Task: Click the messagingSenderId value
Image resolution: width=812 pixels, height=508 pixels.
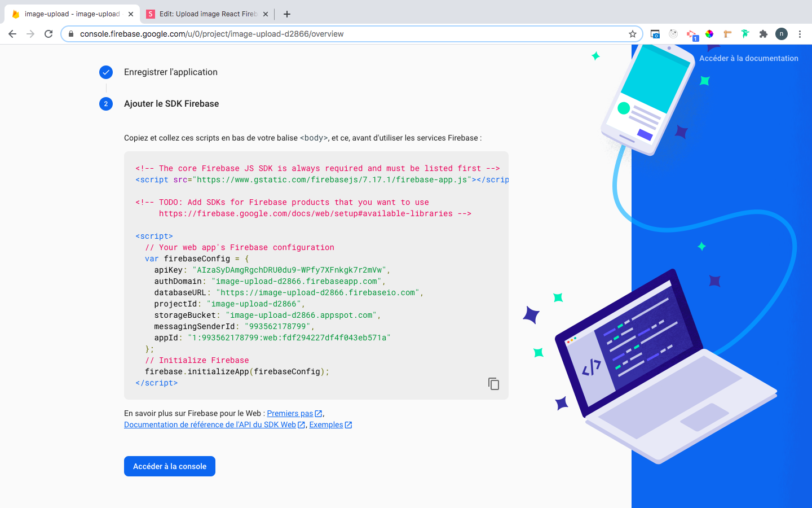Action: pos(278,326)
